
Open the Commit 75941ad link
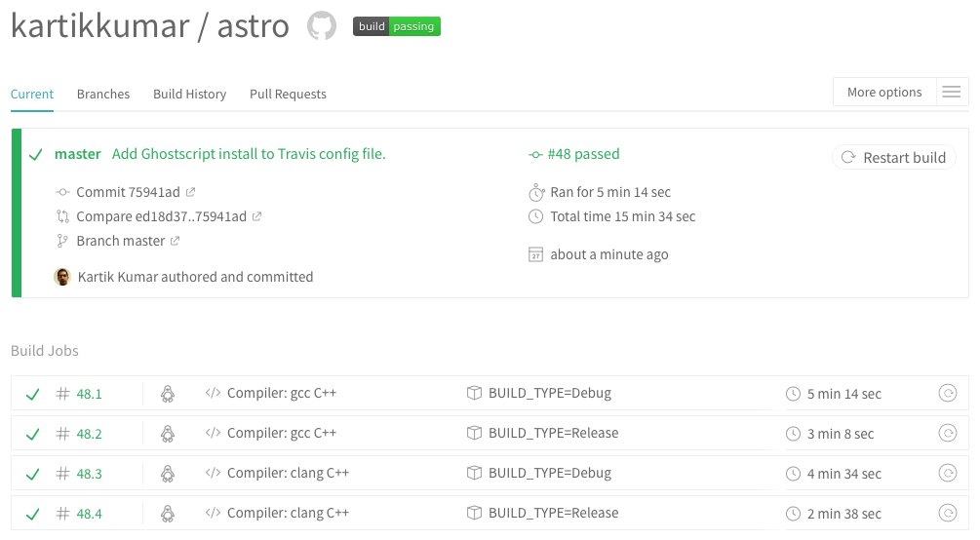click(x=128, y=192)
